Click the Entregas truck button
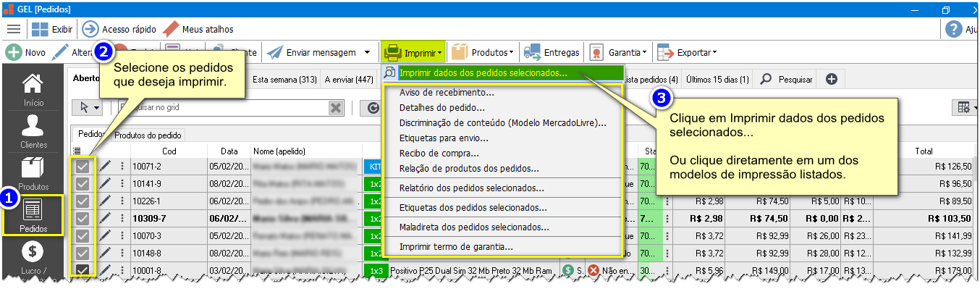The height and width of the screenshot is (289, 980). 552,52
